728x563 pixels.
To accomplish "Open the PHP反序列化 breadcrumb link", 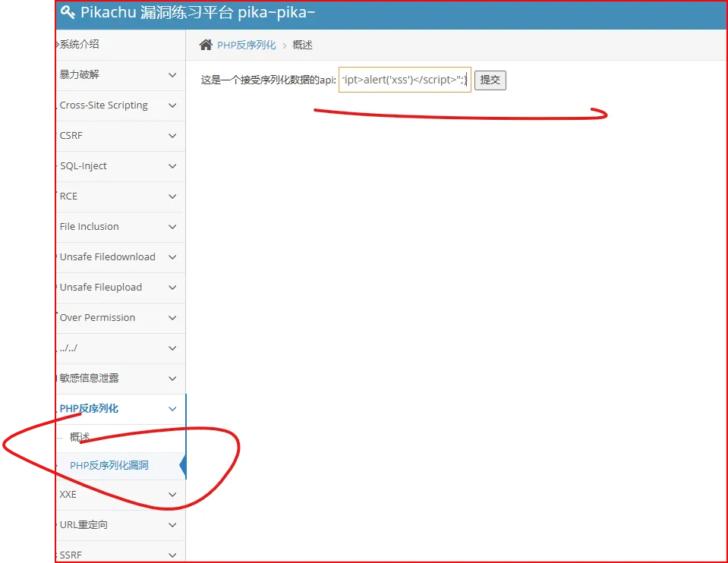I will (247, 45).
